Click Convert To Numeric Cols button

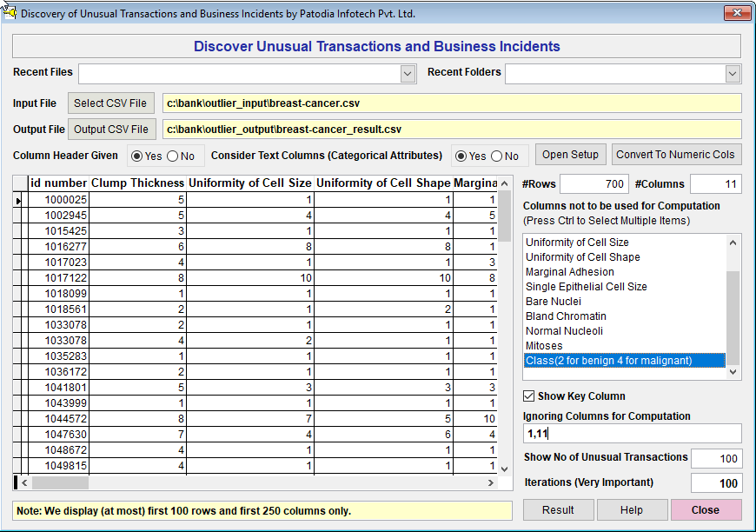click(x=676, y=155)
